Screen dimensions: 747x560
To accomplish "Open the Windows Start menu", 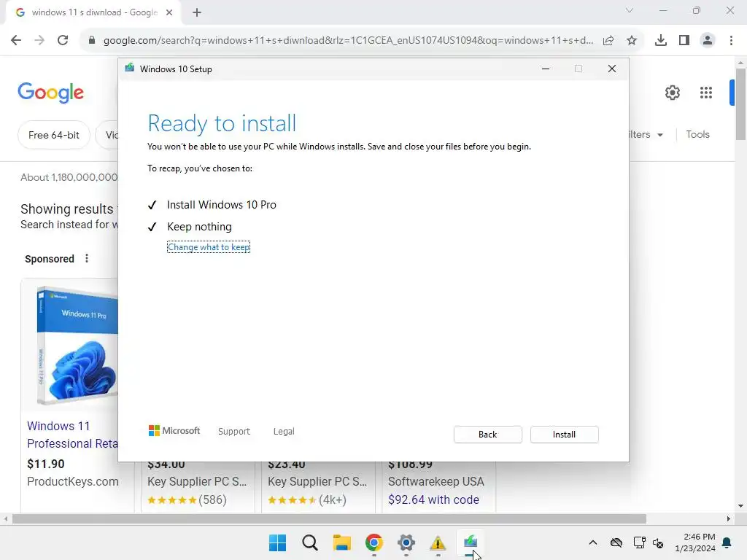I will pos(278,542).
